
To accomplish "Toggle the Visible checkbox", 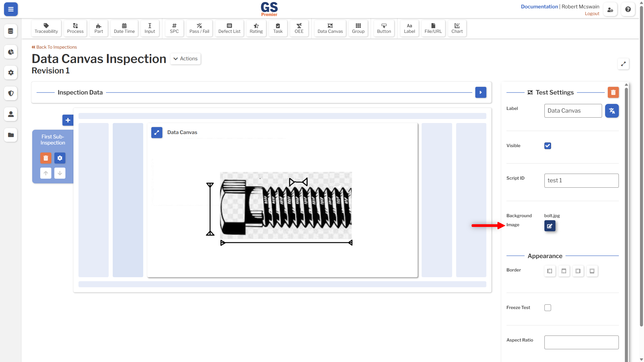I will tap(548, 146).
